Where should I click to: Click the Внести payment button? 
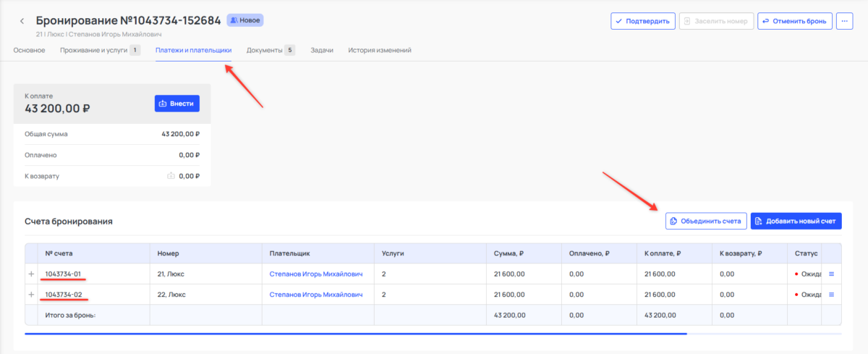pyautogui.click(x=176, y=104)
